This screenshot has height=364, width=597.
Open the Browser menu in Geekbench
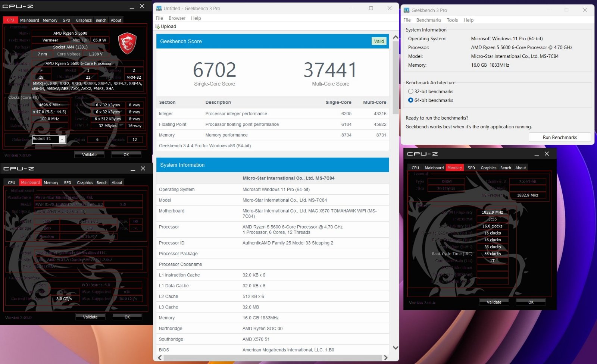[x=177, y=18]
